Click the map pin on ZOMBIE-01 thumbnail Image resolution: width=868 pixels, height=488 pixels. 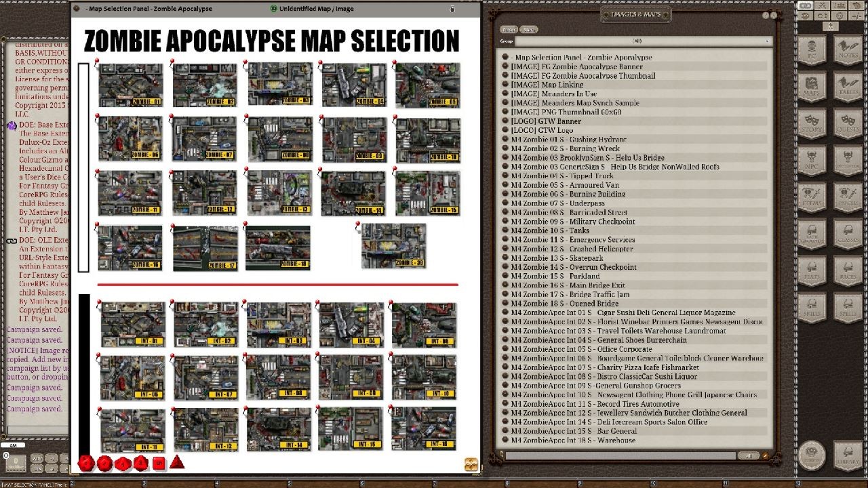(97, 62)
